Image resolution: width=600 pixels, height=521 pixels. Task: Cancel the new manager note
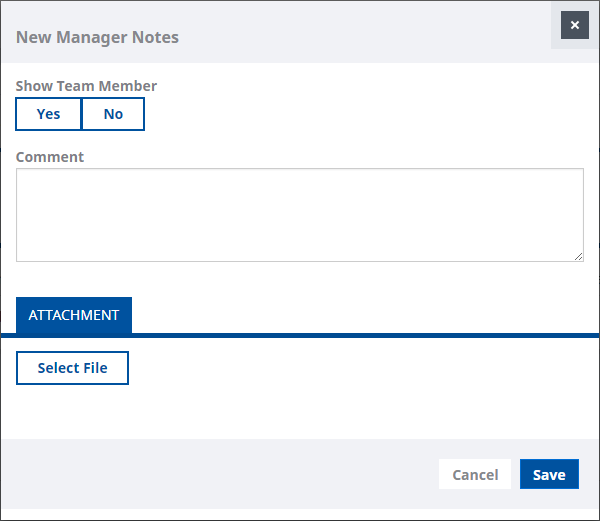click(475, 475)
